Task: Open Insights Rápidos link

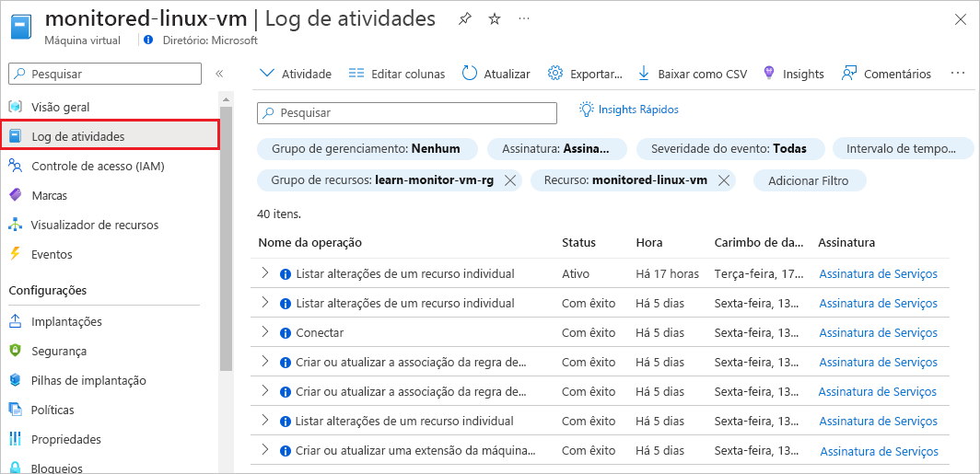Action: 629,110
